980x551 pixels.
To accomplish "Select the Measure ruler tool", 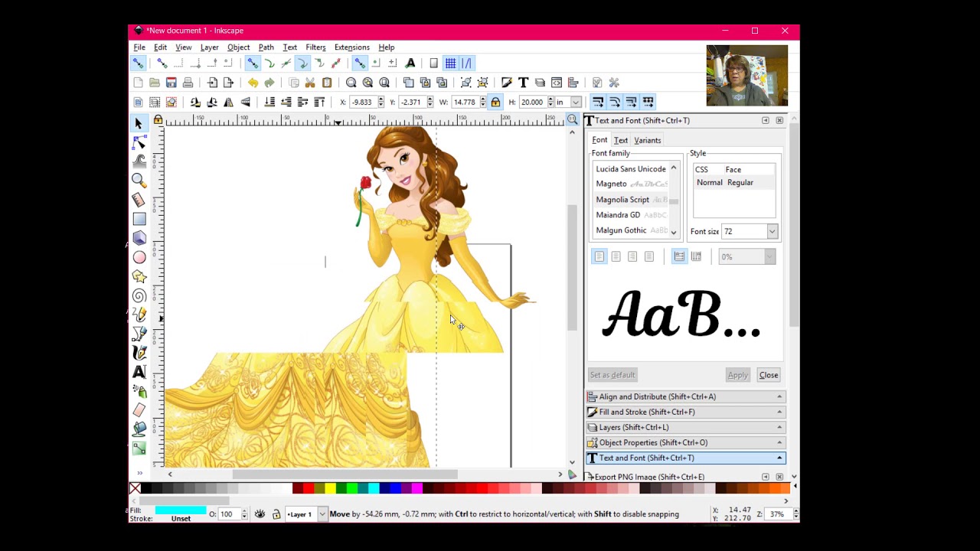I will (x=139, y=200).
